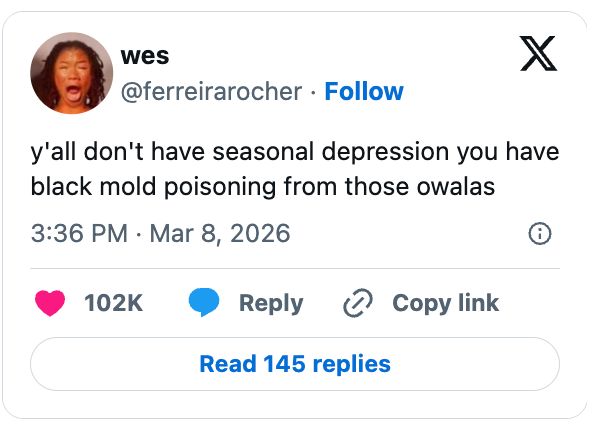Image resolution: width=610 pixels, height=438 pixels.
Task: Click the blue reply speech bubble icon
Action: pos(204,303)
